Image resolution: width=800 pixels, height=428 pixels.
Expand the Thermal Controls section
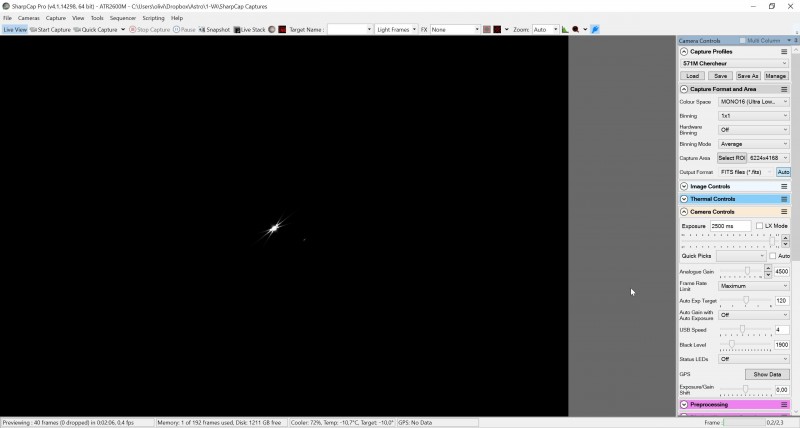click(684, 199)
